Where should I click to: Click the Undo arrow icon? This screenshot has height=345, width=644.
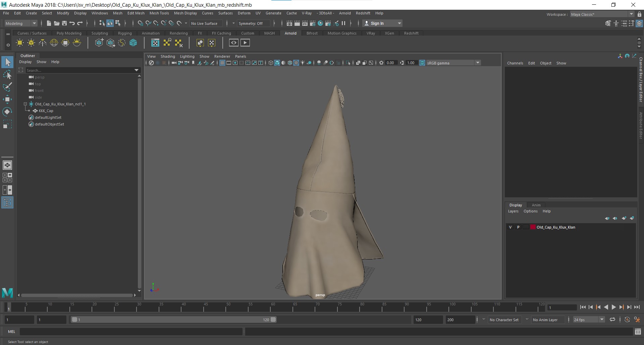tap(72, 23)
